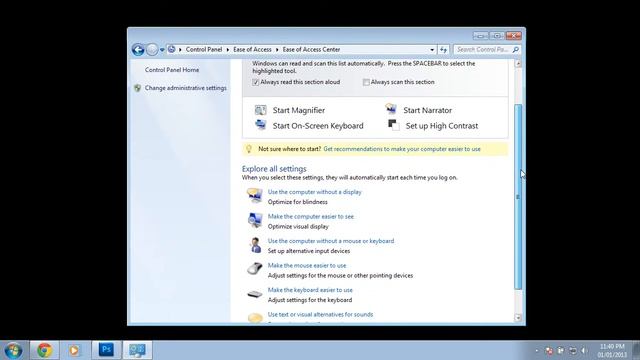
Task: Click the lightbulb recommendation icon
Action: pyautogui.click(x=249, y=149)
